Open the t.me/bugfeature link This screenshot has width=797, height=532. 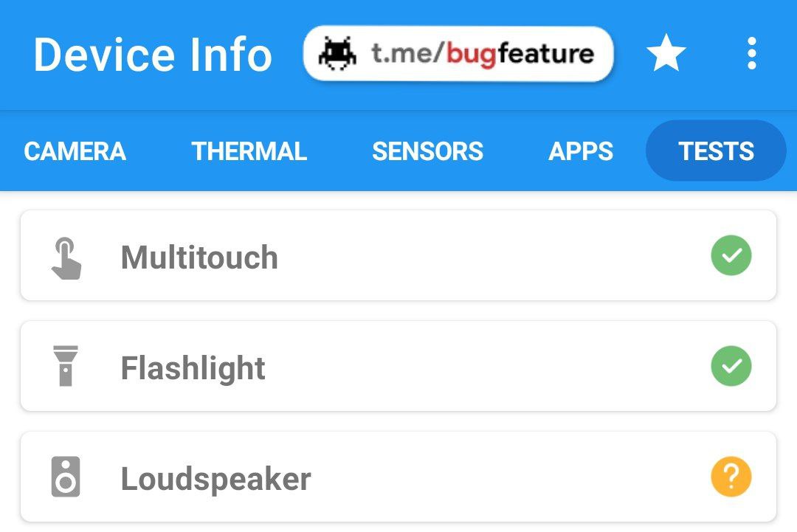click(x=482, y=54)
